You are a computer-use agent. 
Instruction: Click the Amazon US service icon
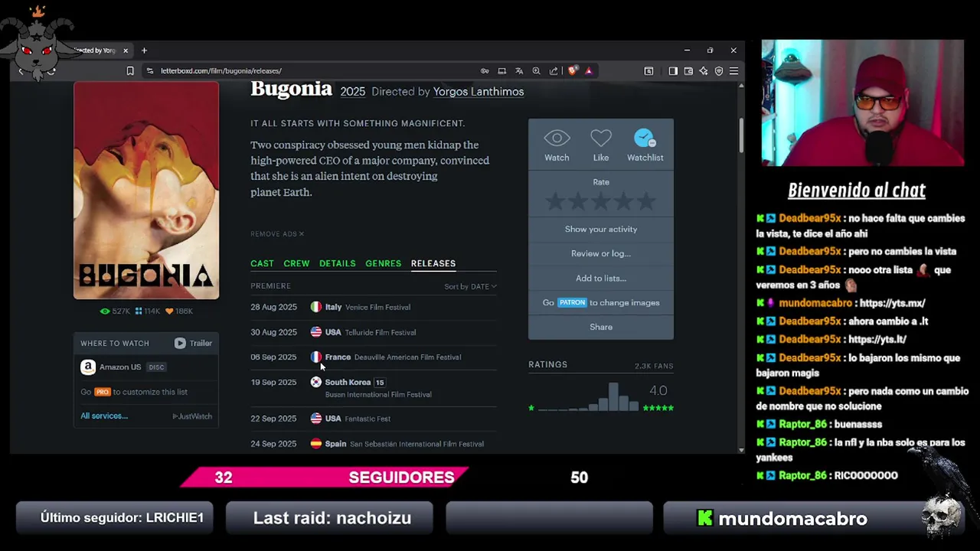point(88,367)
